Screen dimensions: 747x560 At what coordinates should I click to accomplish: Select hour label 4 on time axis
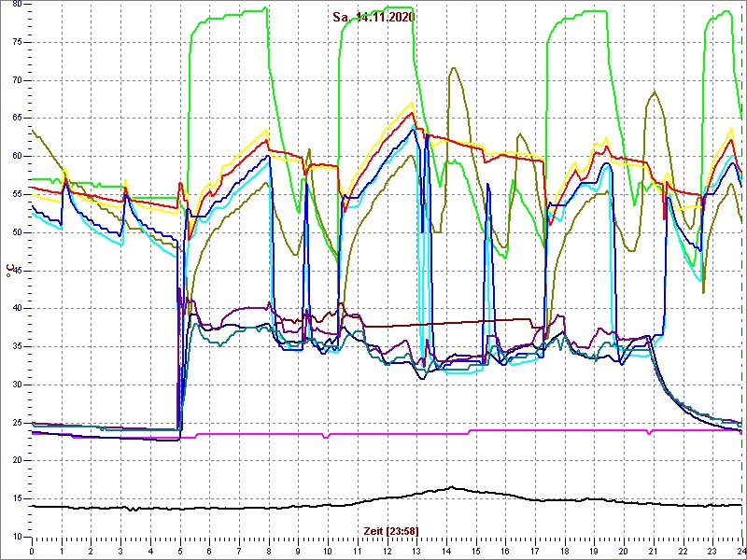[x=150, y=551]
